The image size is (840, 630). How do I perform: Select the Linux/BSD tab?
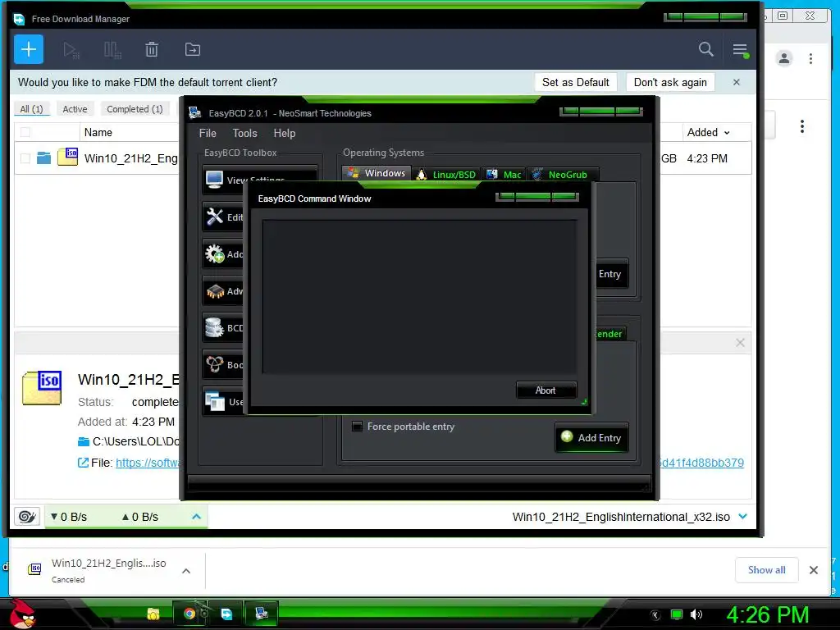(x=446, y=175)
